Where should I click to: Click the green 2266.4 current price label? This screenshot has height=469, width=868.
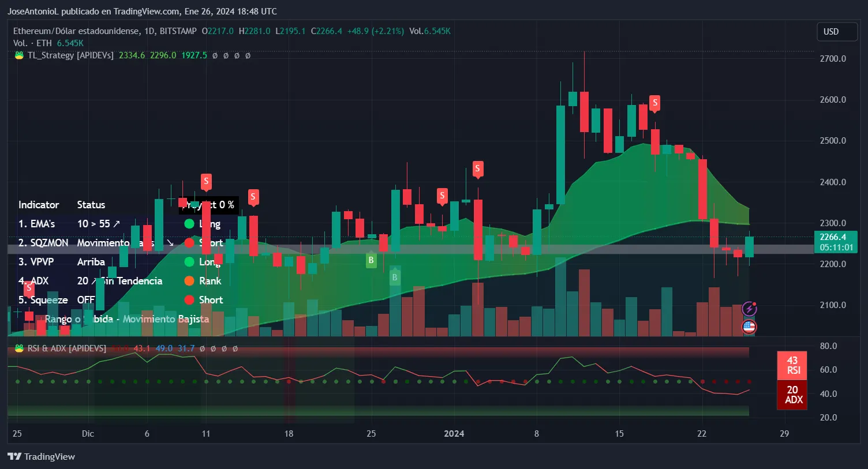[835, 242]
